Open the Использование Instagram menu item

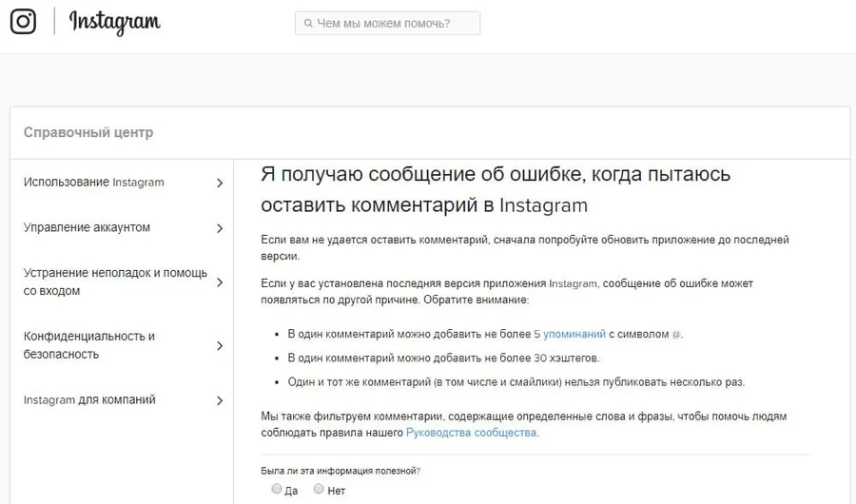pos(93,183)
